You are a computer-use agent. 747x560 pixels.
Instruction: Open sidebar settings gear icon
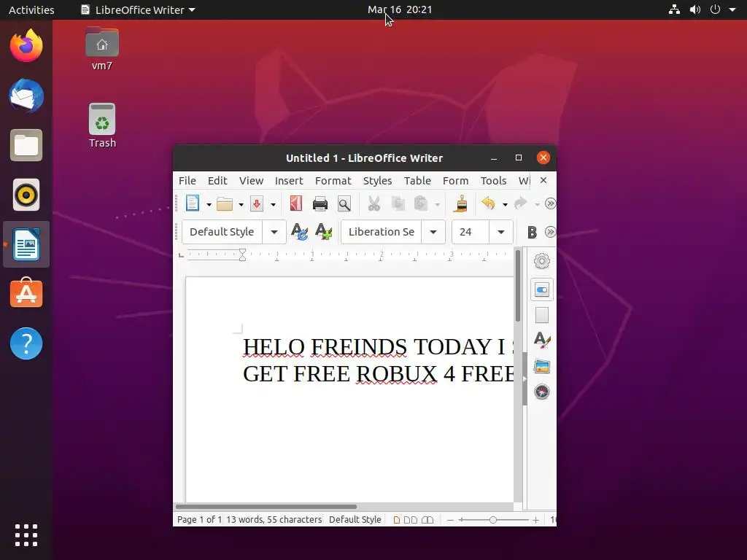point(542,261)
